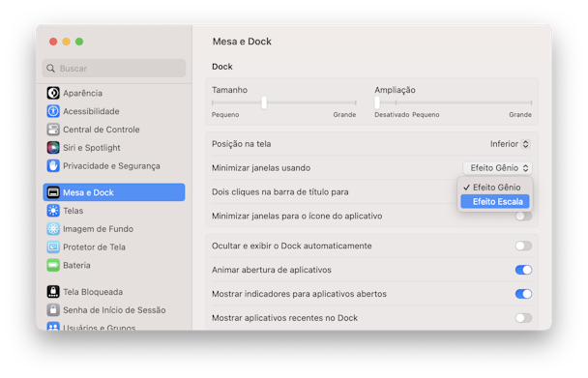The height and width of the screenshot is (378, 588).
Task: Click the Tamanho dock size slider handle
Action: click(264, 102)
